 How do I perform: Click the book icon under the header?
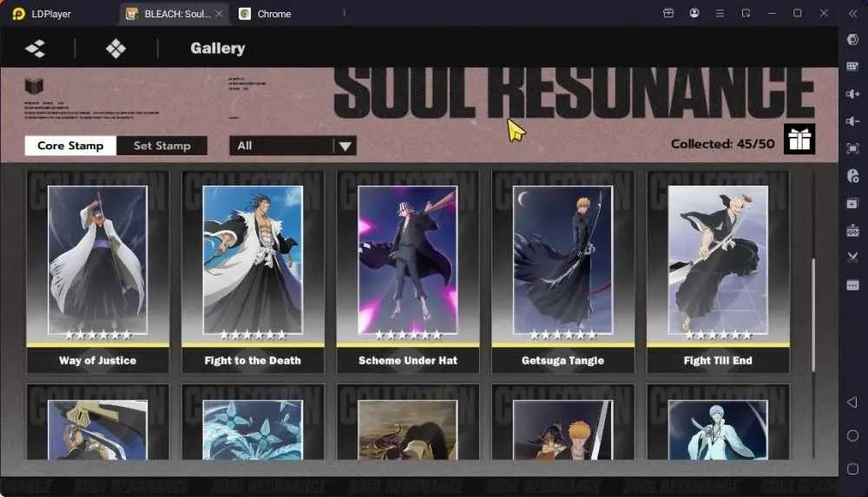point(34,86)
